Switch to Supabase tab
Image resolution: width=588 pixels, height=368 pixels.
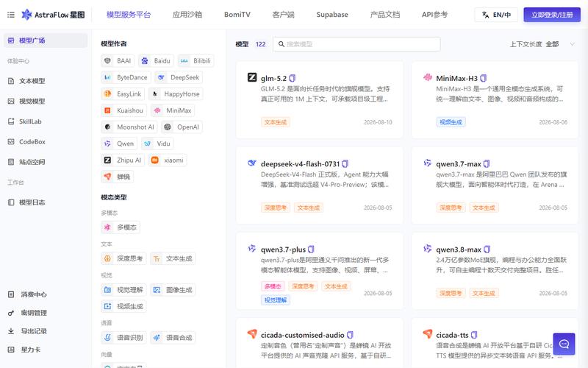332,15
